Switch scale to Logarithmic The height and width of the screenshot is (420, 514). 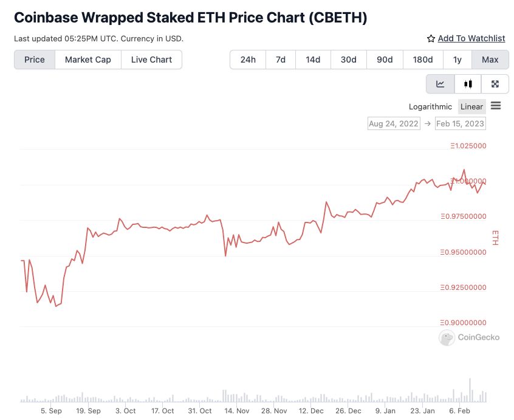point(430,106)
